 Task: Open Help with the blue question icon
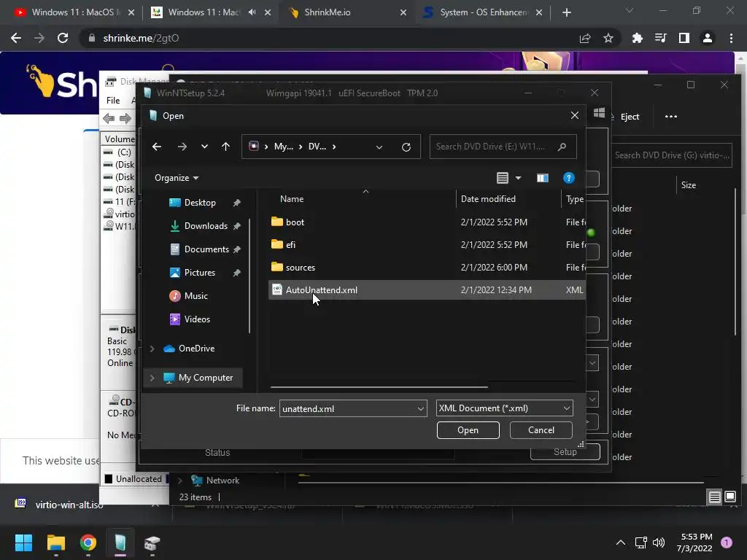pyautogui.click(x=569, y=178)
